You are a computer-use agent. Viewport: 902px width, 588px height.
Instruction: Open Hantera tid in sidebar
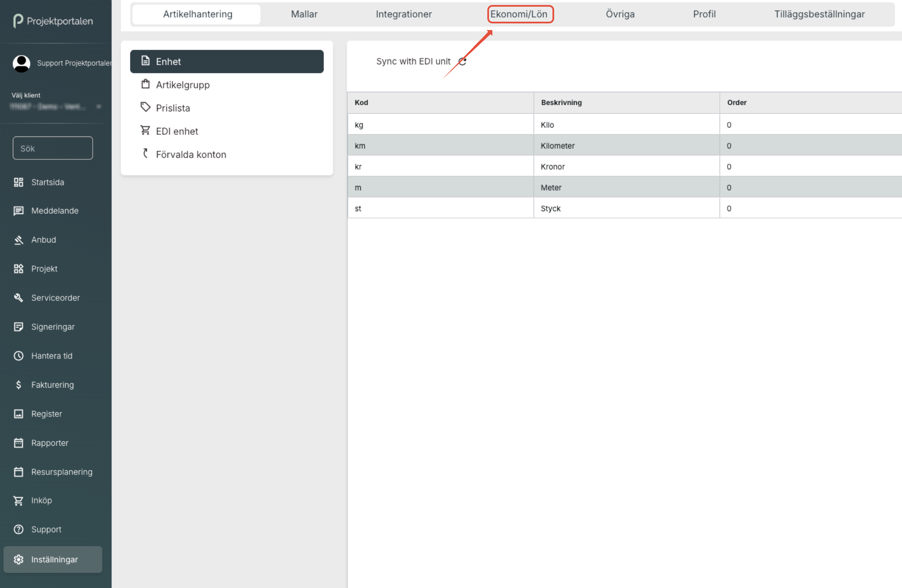pos(51,356)
